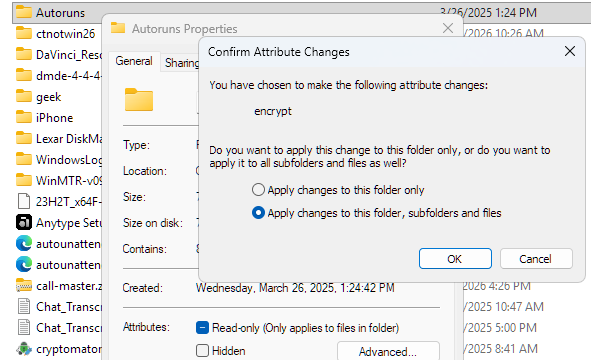Open the Advanced attributes button
The image size is (591, 360).
388,351
